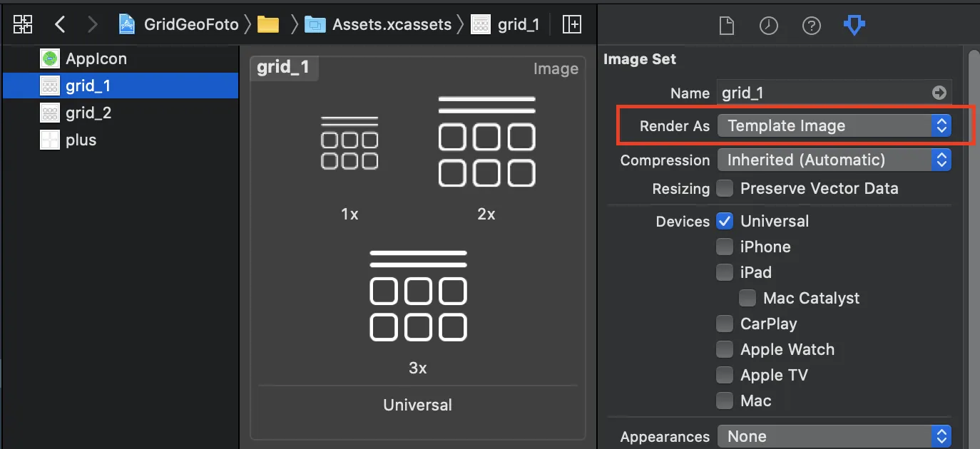This screenshot has height=449, width=980.
Task: Select the AppIcon asset in the list
Action: (96, 58)
